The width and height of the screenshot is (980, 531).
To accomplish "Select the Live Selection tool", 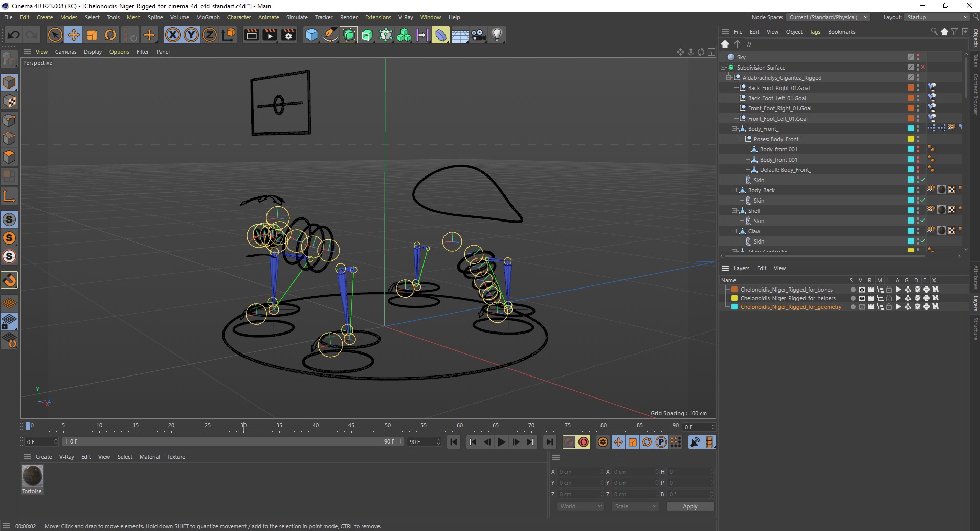I will coord(55,35).
